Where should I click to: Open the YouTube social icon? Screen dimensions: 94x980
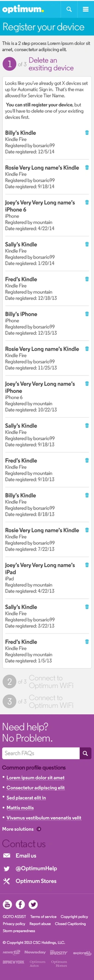pyautogui.click(x=7, y=905)
